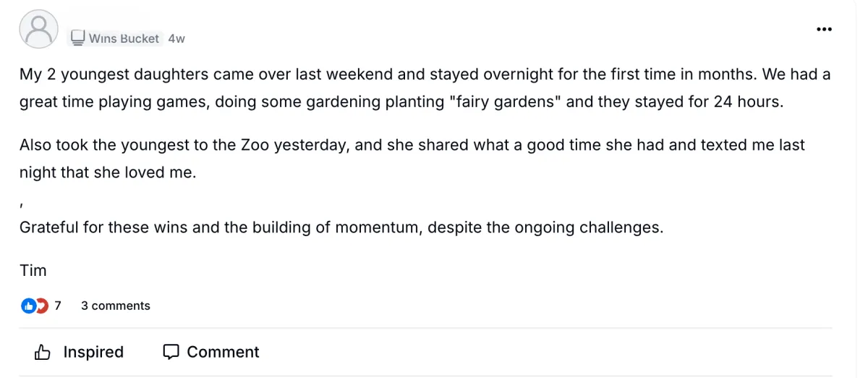
Task: Open the three-dot more options menu
Action: pos(824,29)
